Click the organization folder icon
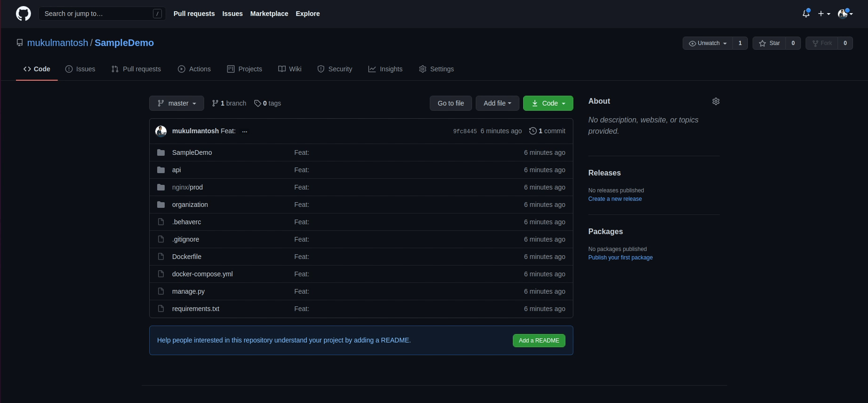The width and height of the screenshot is (868, 403). click(161, 205)
